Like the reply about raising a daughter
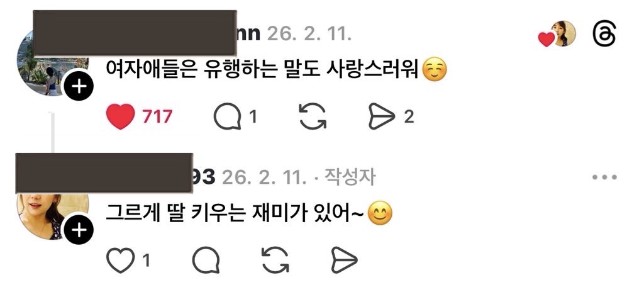The width and height of the screenshot is (644, 292). 120,260
